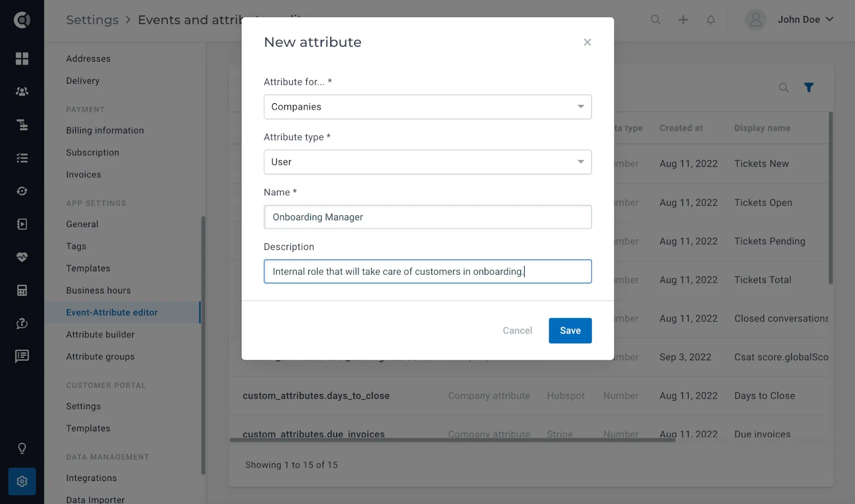The width and height of the screenshot is (855, 504).
Task: Open the chat refresh icon in sidebar
Action: 22,323
